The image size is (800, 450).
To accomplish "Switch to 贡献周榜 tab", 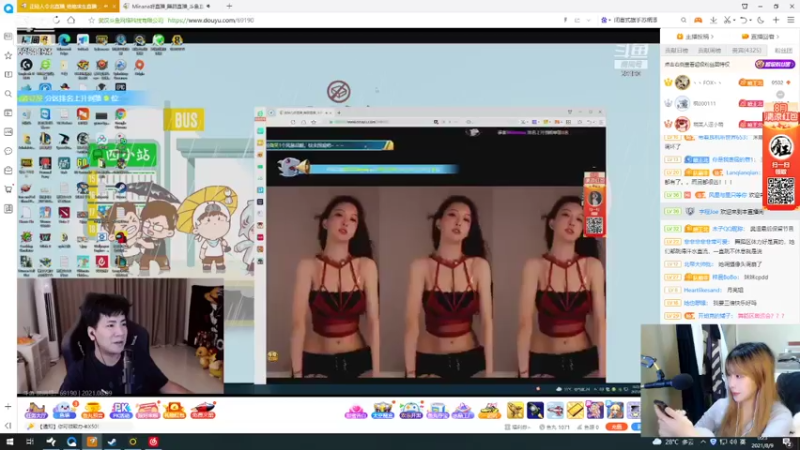I will point(710,51).
